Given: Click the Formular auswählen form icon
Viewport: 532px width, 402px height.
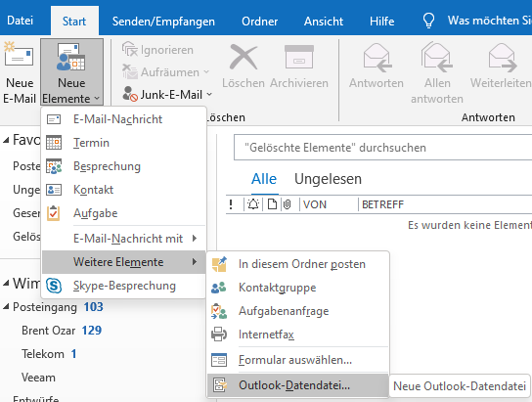Looking at the screenshot, I should [219, 360].
